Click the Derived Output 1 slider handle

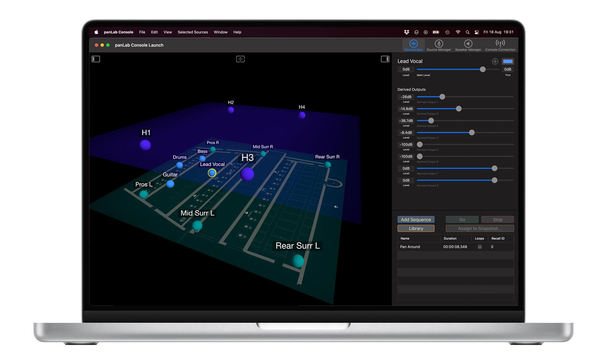click(442, 97)
